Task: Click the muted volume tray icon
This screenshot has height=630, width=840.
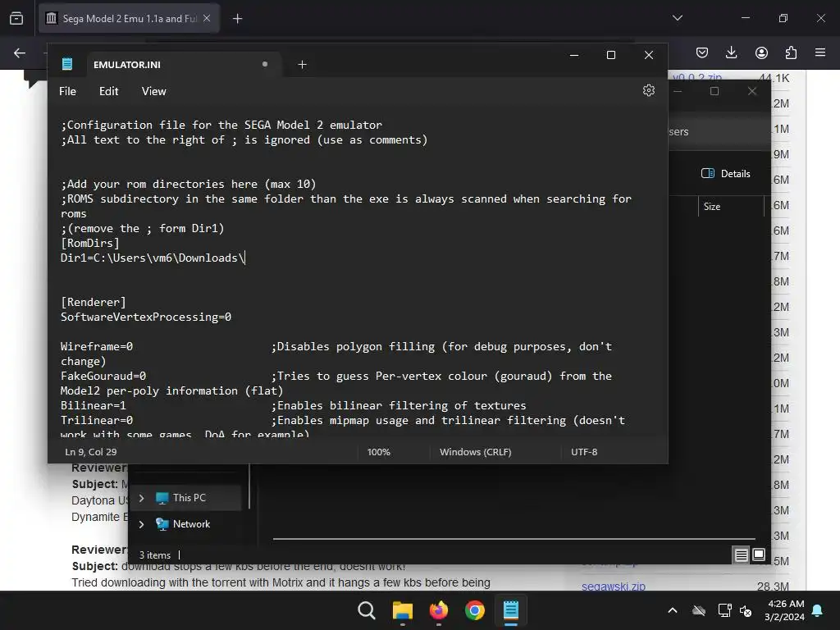Action: click(745, 610)
